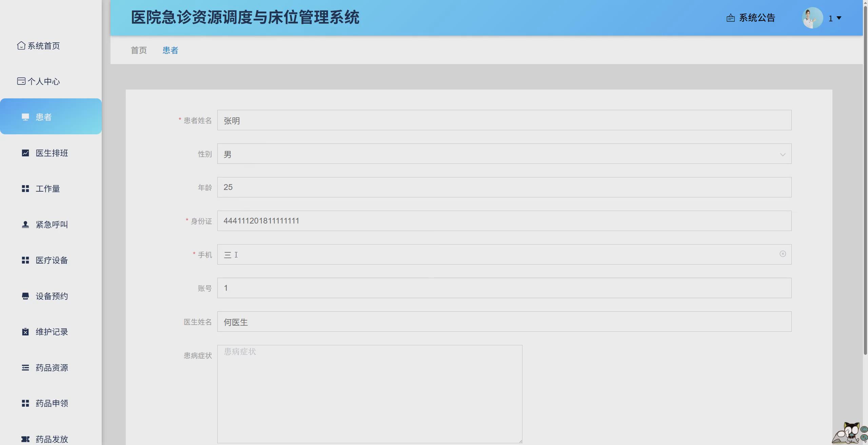
Task: Click the 患者姓名 input field
Action: pyautogui.click(x=504, y=120)
